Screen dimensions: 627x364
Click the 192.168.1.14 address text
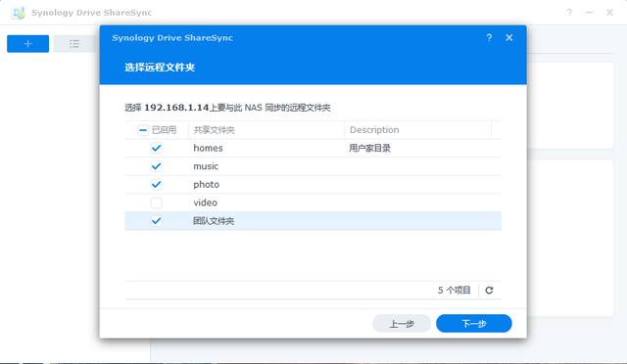pyautogui.click(x=176, y=108)
